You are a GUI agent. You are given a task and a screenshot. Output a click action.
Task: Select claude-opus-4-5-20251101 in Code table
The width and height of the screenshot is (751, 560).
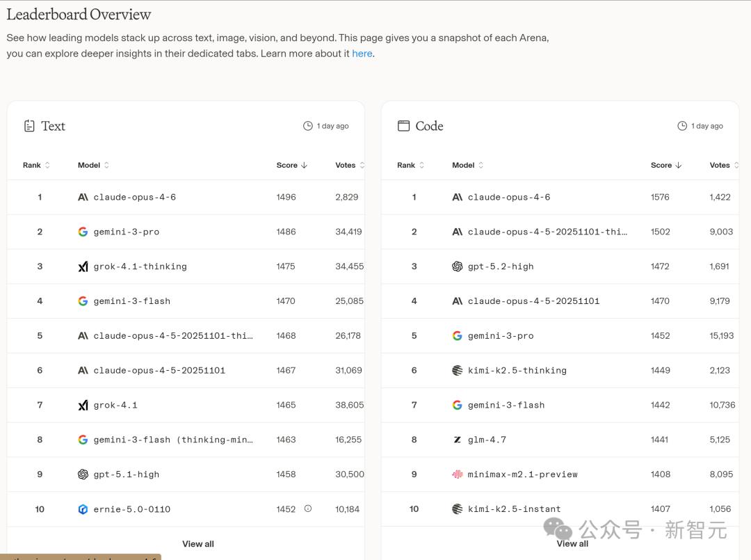coord(533,301)
